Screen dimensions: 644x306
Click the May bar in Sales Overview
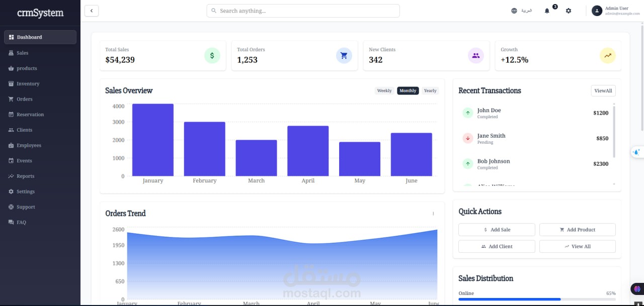360,159
